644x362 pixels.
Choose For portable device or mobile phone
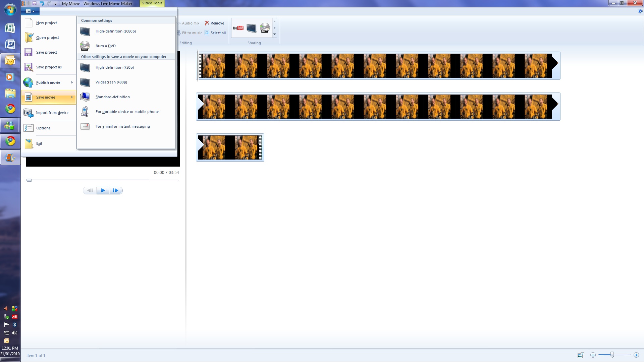(126, 112)
